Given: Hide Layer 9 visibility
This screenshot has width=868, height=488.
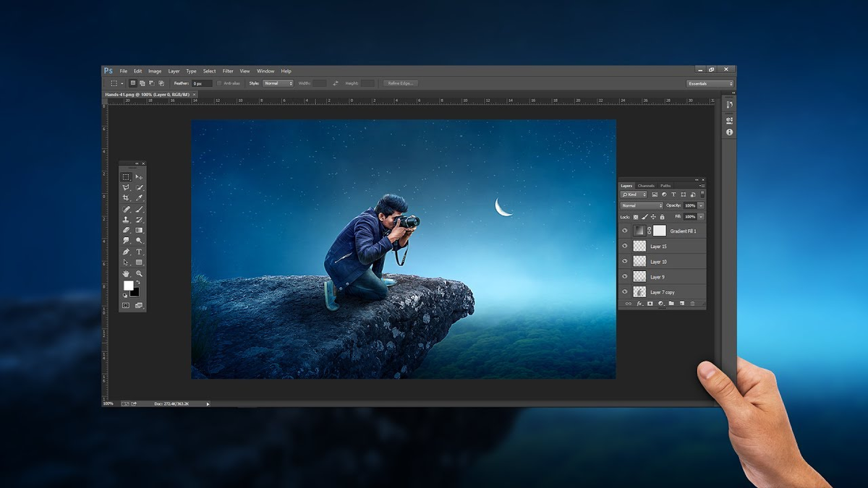Looking at the screenshot, I should (x=624, y=276).
